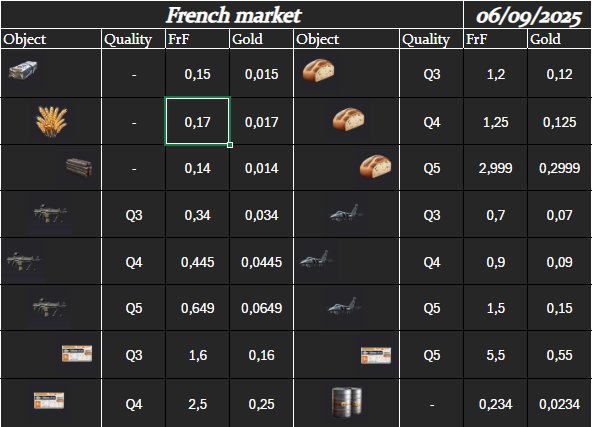Screen dimensions: 592x427
Task: Click the fill handle of the selected cell
Action: coord(230,145)
